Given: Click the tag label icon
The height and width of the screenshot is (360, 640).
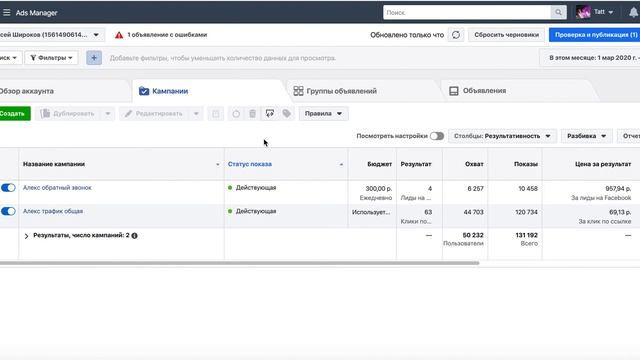Looking at the screenshot, I should coord(287,113).
